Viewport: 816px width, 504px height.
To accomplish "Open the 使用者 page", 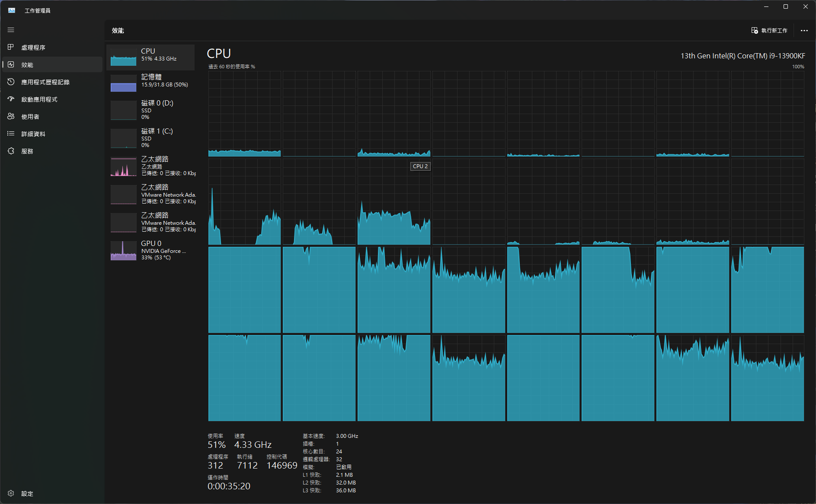I will 52,116.
